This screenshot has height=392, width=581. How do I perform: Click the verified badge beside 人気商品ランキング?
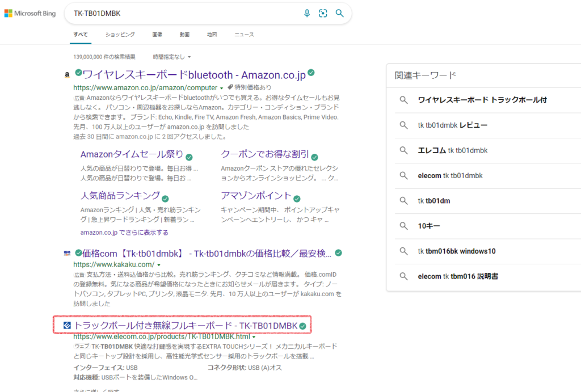(165, 199)
